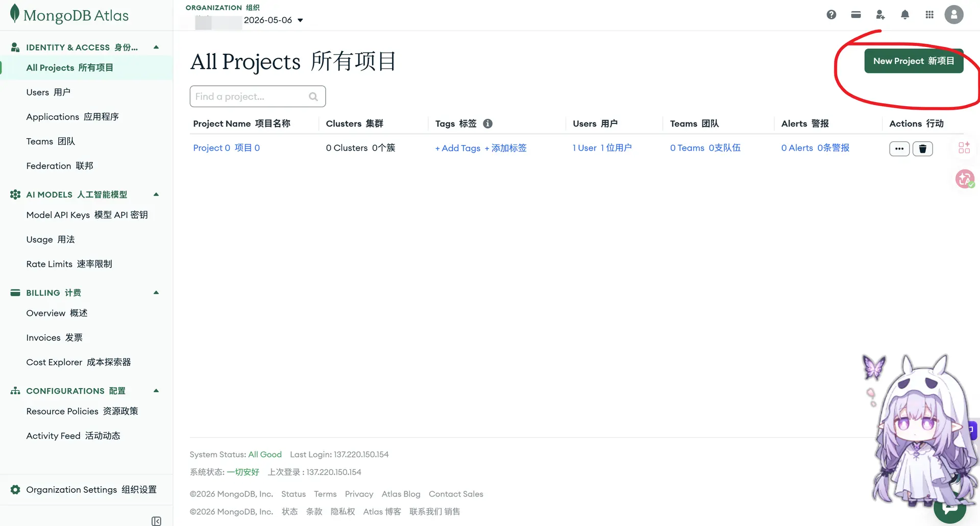
Task: Collapse the Billing section
Action: click(156, 293)
